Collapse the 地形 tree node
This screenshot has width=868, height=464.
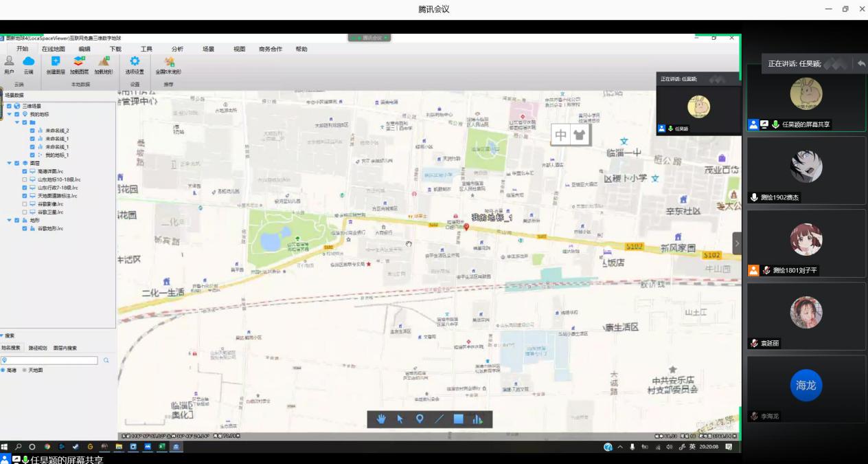pyautogui.click(x=9, y=220)
